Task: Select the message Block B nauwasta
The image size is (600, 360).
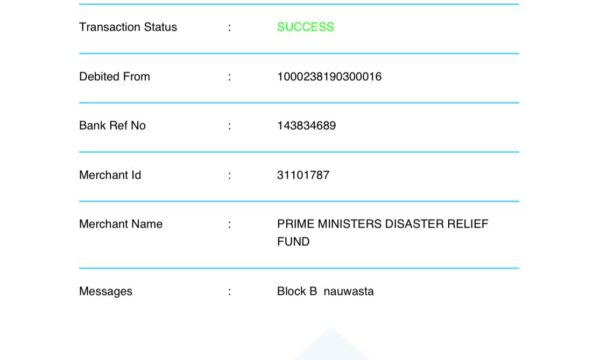Action: (x=325, y=291)
